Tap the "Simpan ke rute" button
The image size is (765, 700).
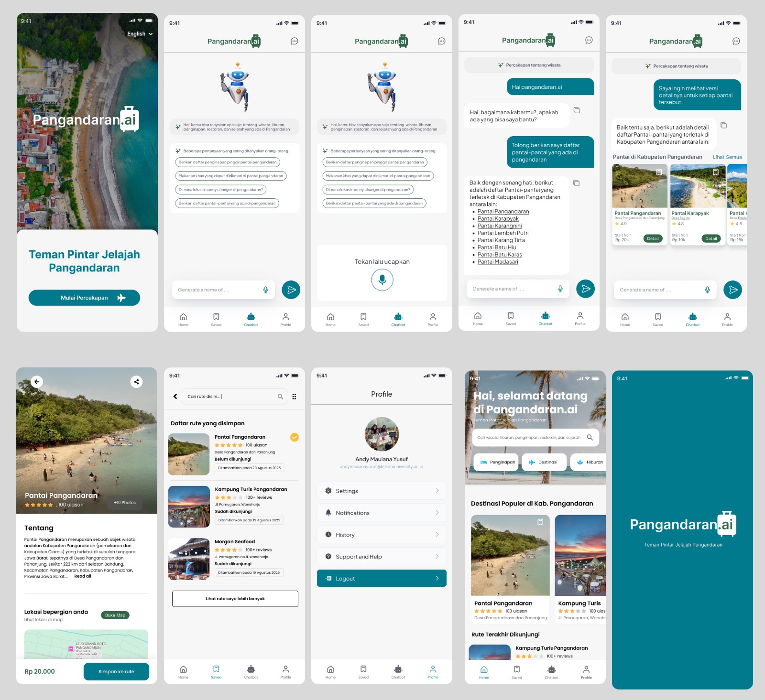point(116,671)
